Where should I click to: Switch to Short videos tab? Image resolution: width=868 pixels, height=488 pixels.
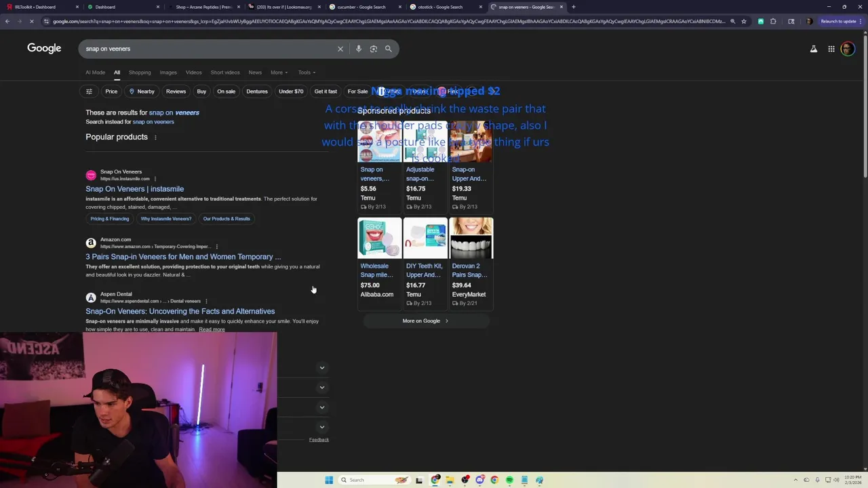225,73
